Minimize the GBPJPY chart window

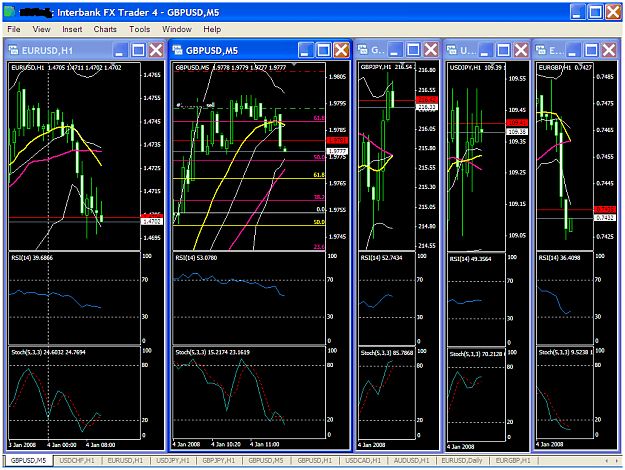pos(395,50)
